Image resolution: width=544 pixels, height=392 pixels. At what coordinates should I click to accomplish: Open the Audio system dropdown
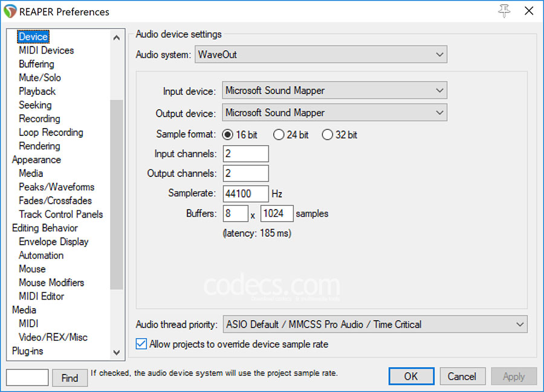(x=321, y=54)
